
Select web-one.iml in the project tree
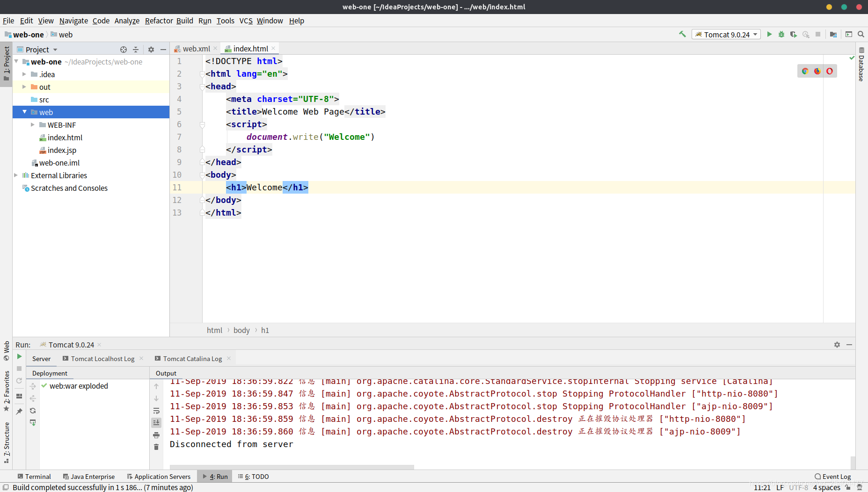(x=59, y=163)
